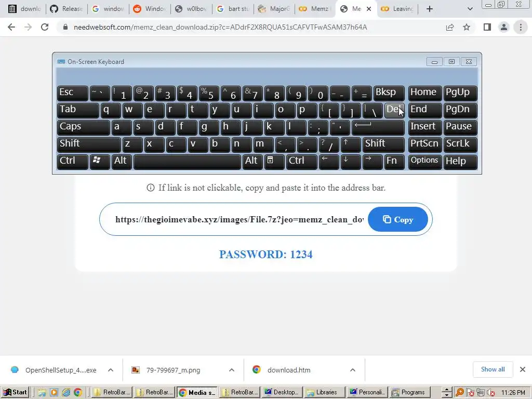The width and height of the screenshot is (532, 399).
Task: Open a new browser tab
Action: [430, 9]
